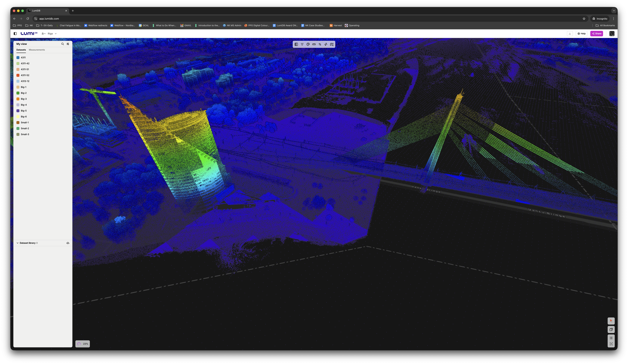Collapse the left sidebar panel
The width and height of the screenshot is (628, 364).
click(15, 34)
